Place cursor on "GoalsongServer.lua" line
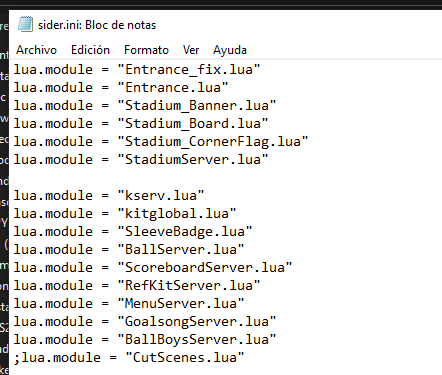The width and height of the screenshot is (442, 375). 145,322
